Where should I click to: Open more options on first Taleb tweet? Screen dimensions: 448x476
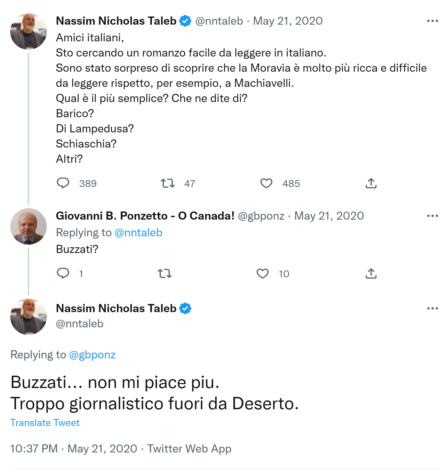(432, 21)
